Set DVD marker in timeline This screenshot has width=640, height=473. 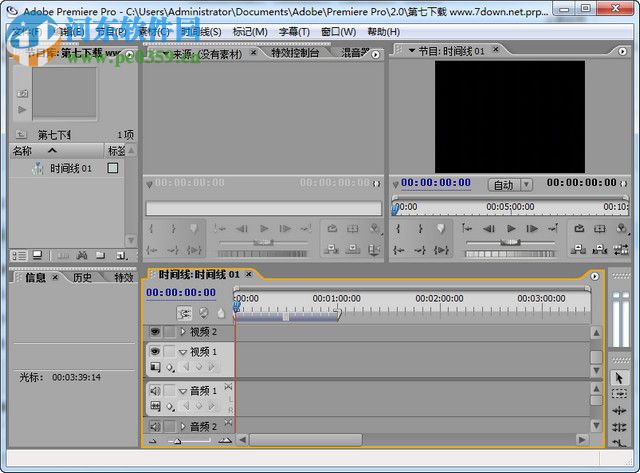click(203, 313)
